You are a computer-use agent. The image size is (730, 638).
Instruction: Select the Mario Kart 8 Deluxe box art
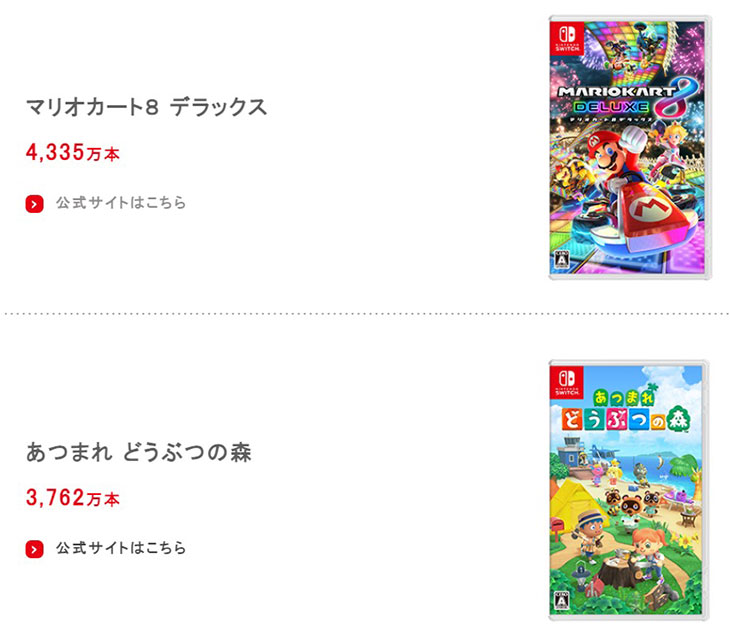pyautogui.click(x=630, y=148)
